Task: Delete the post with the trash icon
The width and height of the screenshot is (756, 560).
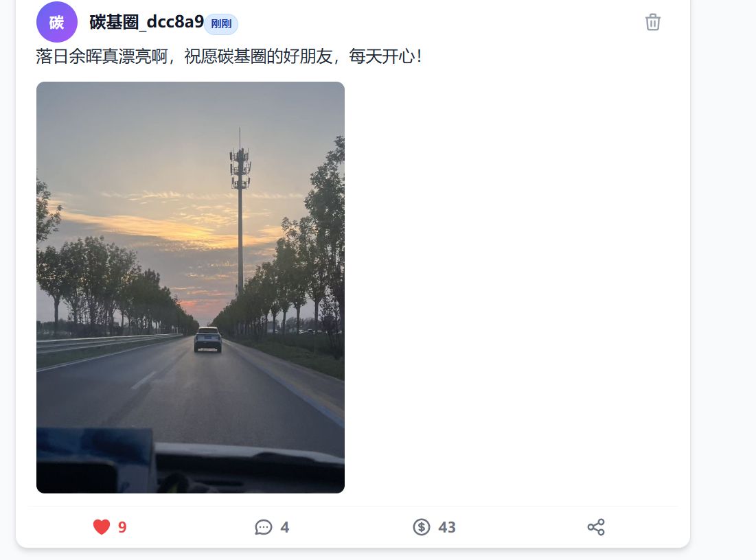Action: click(652, 22)
